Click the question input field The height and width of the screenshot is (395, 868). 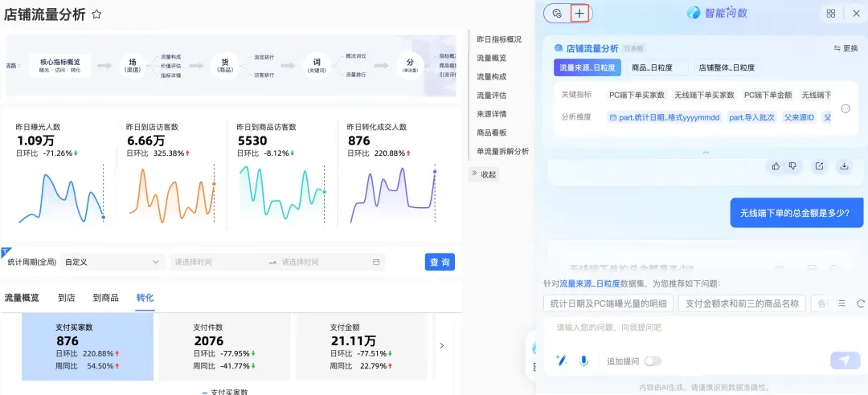(700, 328)
